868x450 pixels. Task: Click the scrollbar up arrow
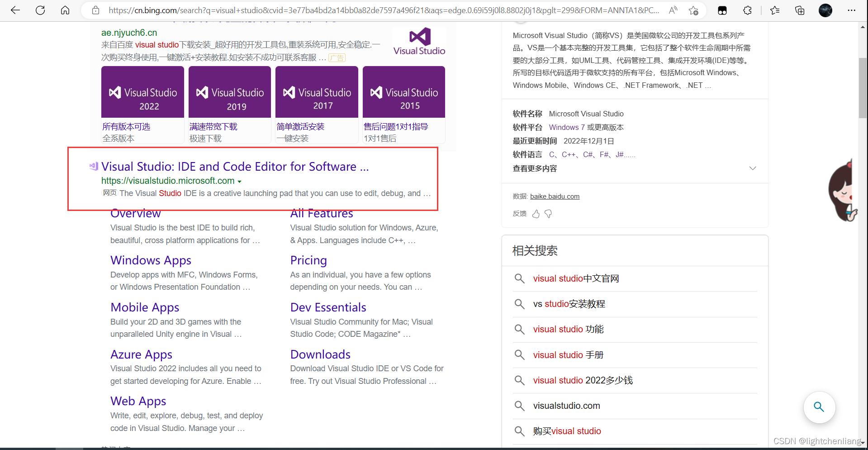pos(863,27)
